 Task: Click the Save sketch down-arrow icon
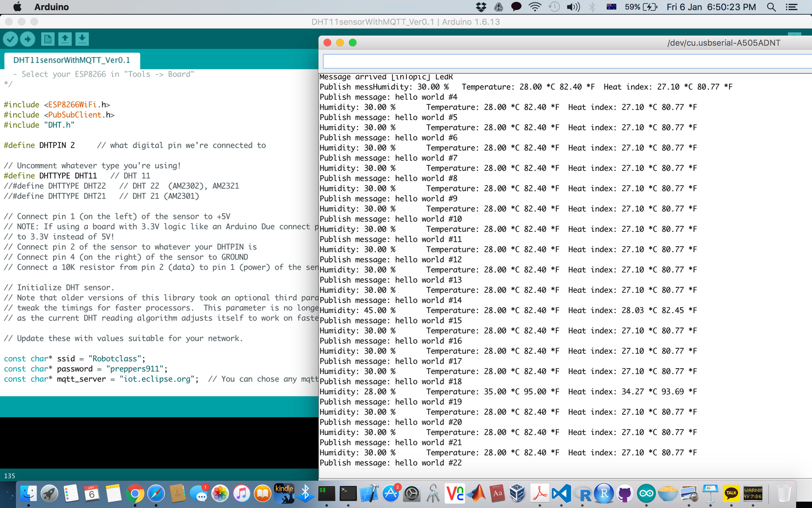click(x=82, y=39)
